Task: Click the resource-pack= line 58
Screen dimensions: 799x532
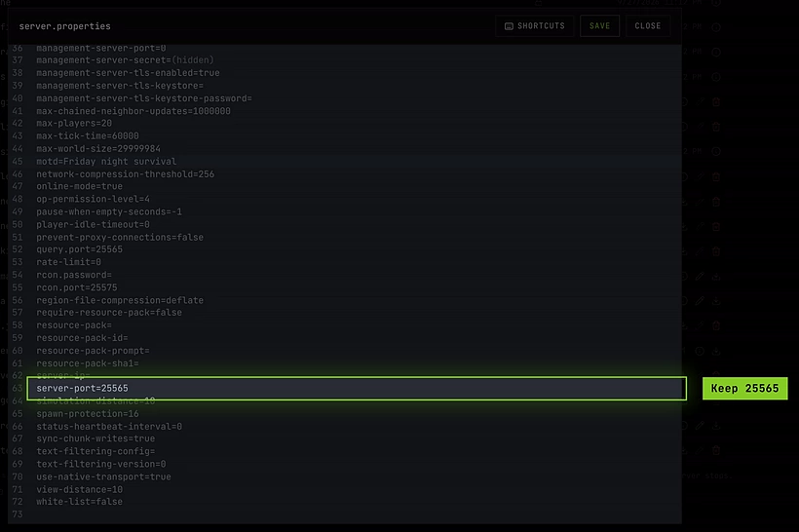Action: pos(74,325)
